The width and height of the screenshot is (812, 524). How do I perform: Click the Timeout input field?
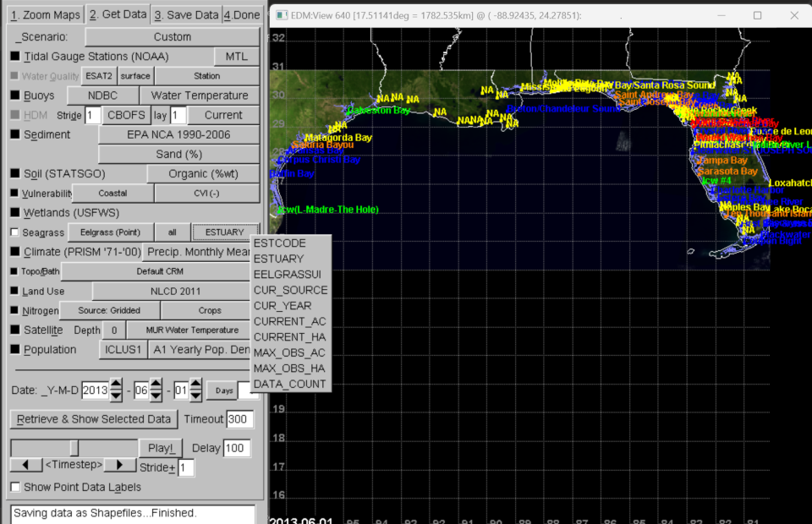click(x=240, y=419)
